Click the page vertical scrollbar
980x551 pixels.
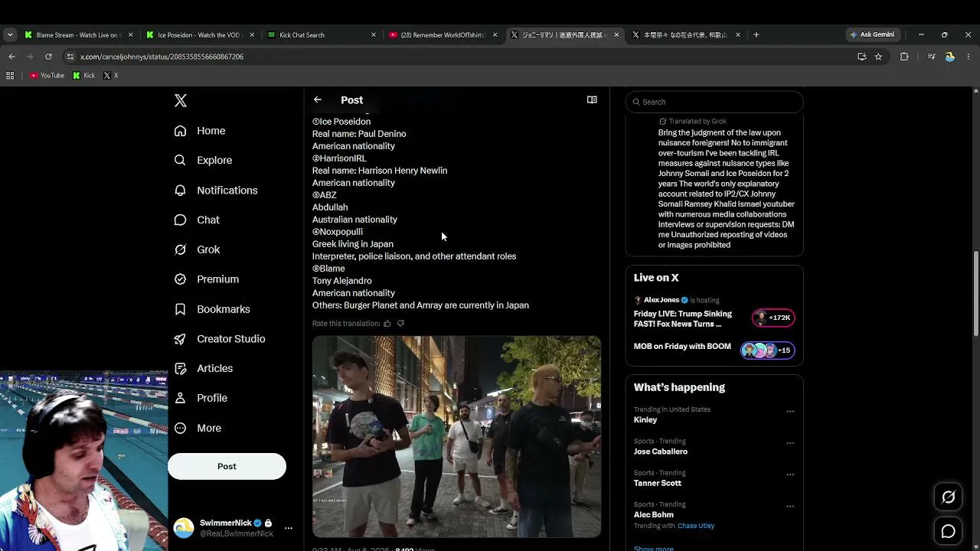975,293
